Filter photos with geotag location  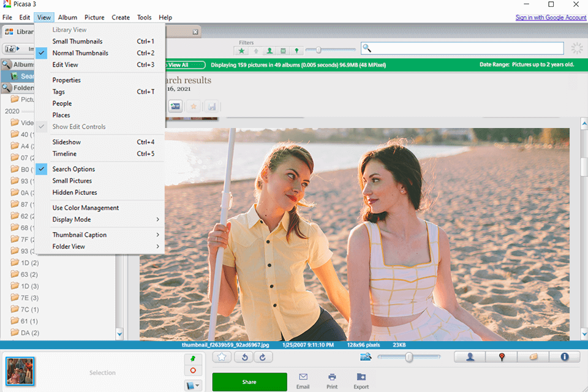296,51
